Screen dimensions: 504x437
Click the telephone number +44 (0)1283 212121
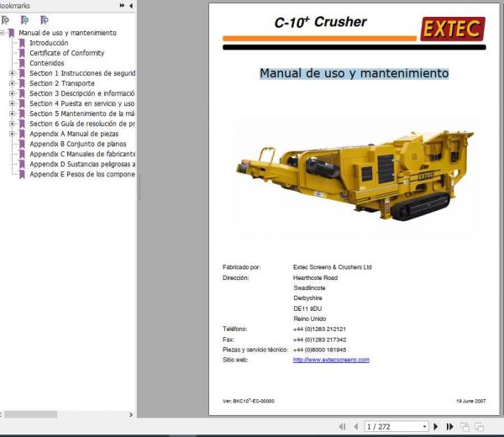point(319,329)
